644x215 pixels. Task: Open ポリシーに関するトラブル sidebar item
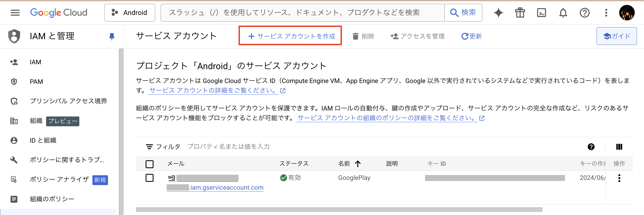point(67,160)
